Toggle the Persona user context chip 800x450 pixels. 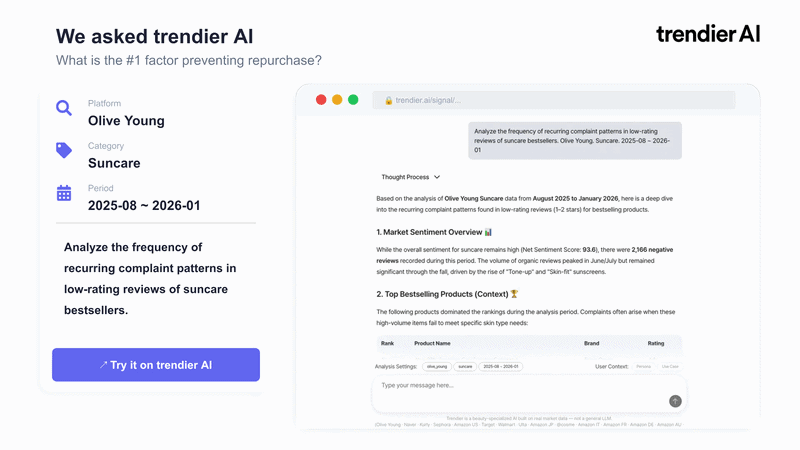(x=643, y=367)
